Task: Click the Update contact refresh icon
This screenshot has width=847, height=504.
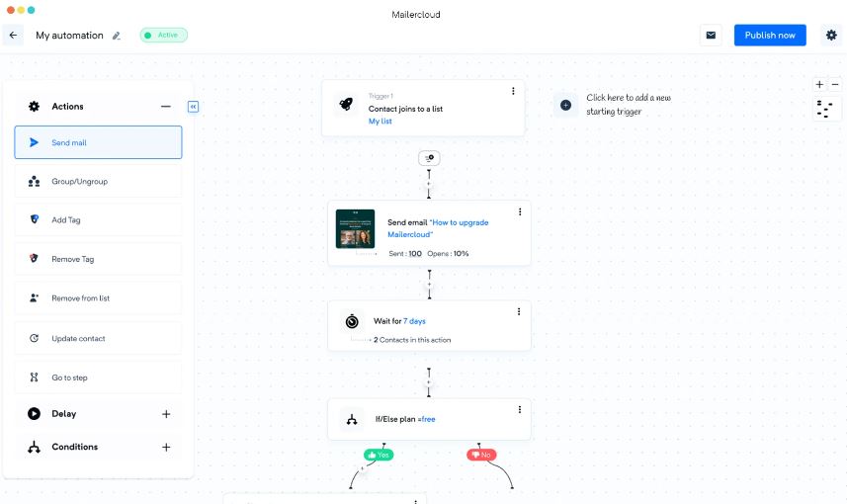Action: [x=34, y=338]
